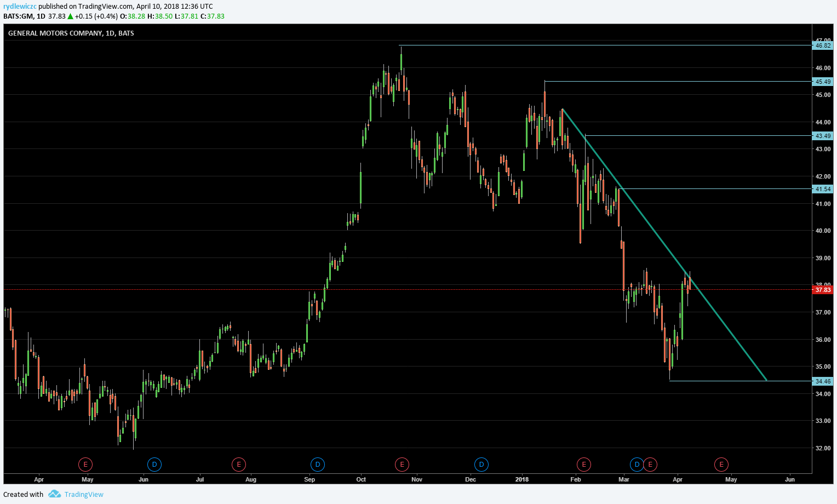Click the close value C:37.83
Screen dimensions: 837x504
click(213, 16)
